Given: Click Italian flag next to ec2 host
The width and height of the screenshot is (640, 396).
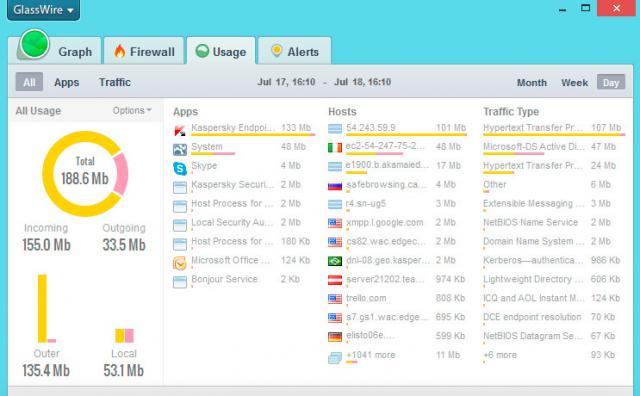Looking at the screenshot, I should tap(335, 147).
